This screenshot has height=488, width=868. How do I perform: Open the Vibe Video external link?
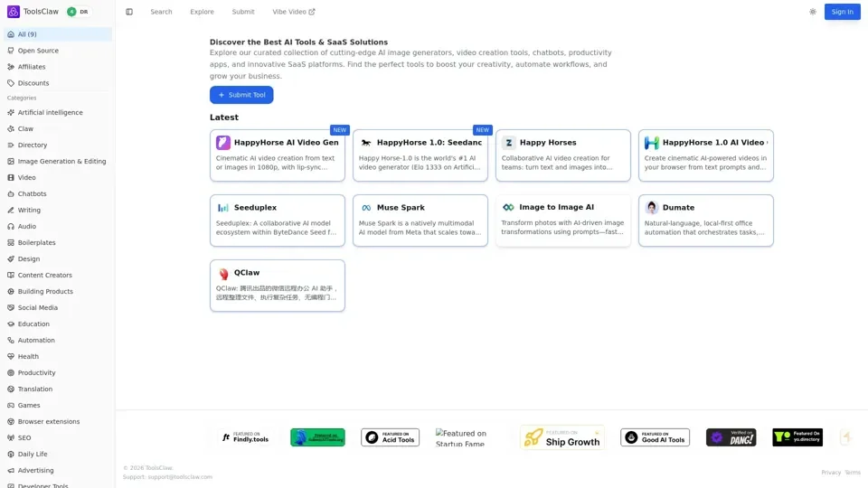(x=293, y=12)
